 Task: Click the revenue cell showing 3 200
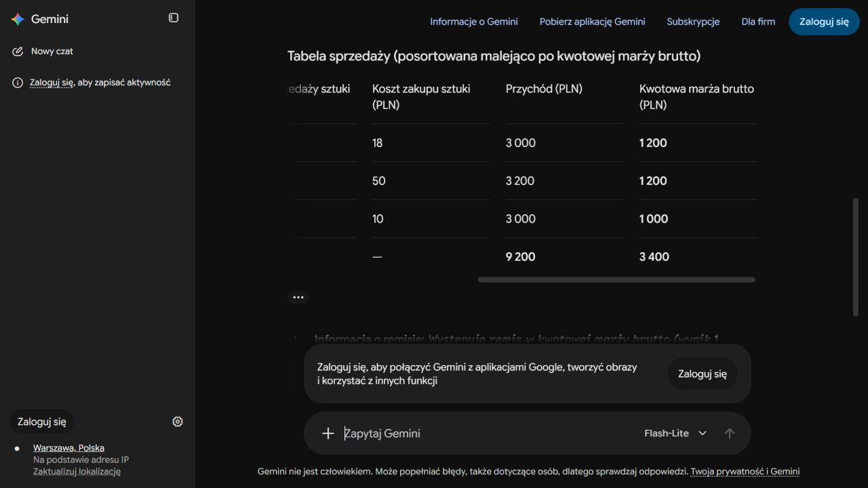click(x=521, y=181)
